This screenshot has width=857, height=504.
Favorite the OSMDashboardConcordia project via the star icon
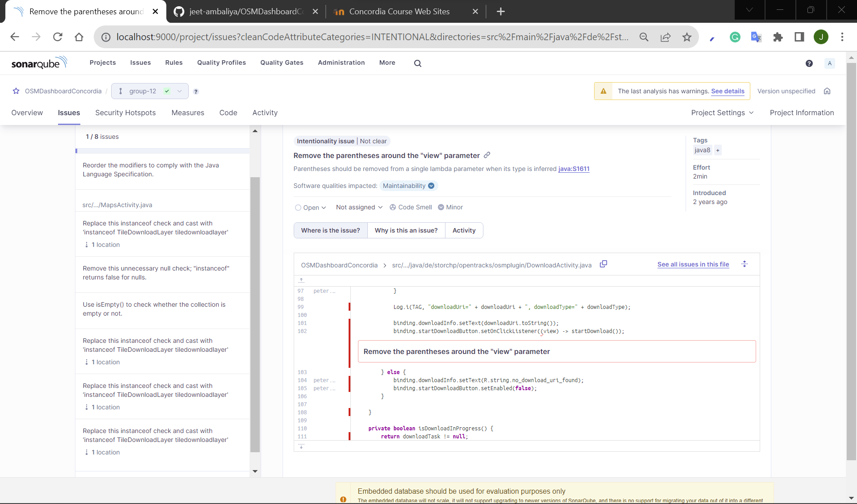coord(16,91)
